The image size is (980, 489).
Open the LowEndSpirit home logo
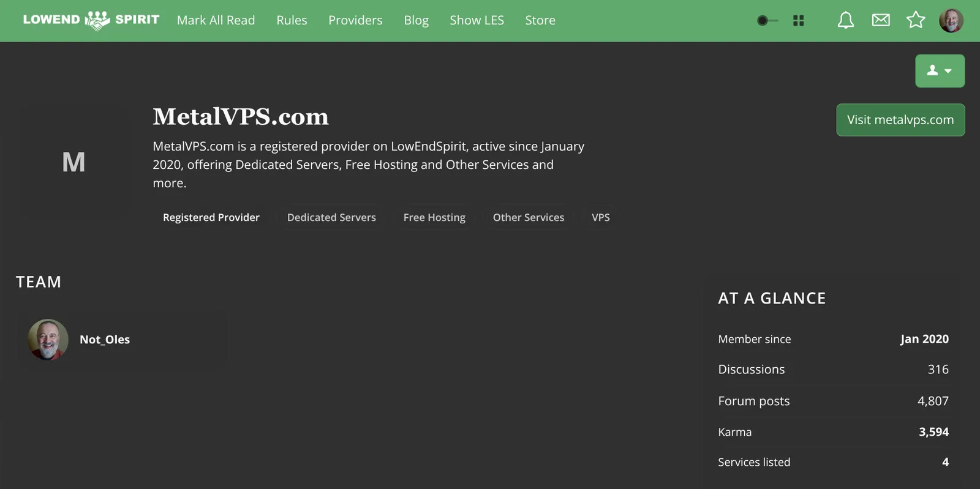[x=91, y=20]
